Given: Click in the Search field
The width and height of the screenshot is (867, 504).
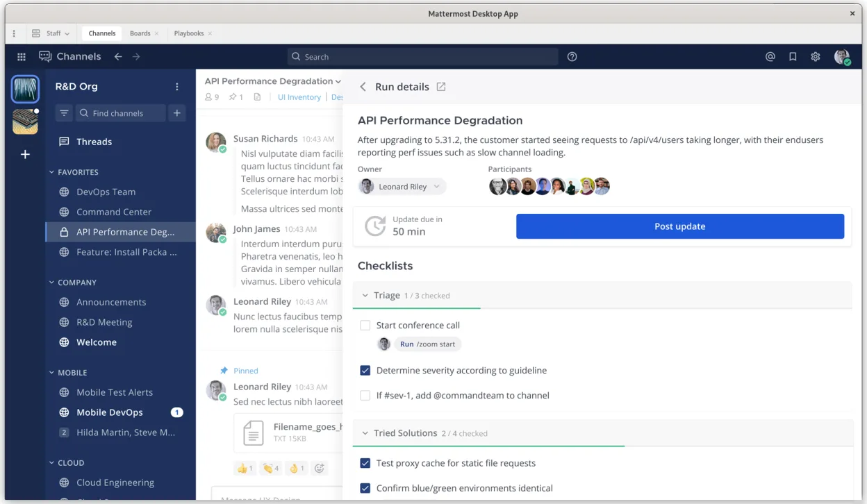Looking at the screenshot, I should point(422,57).
